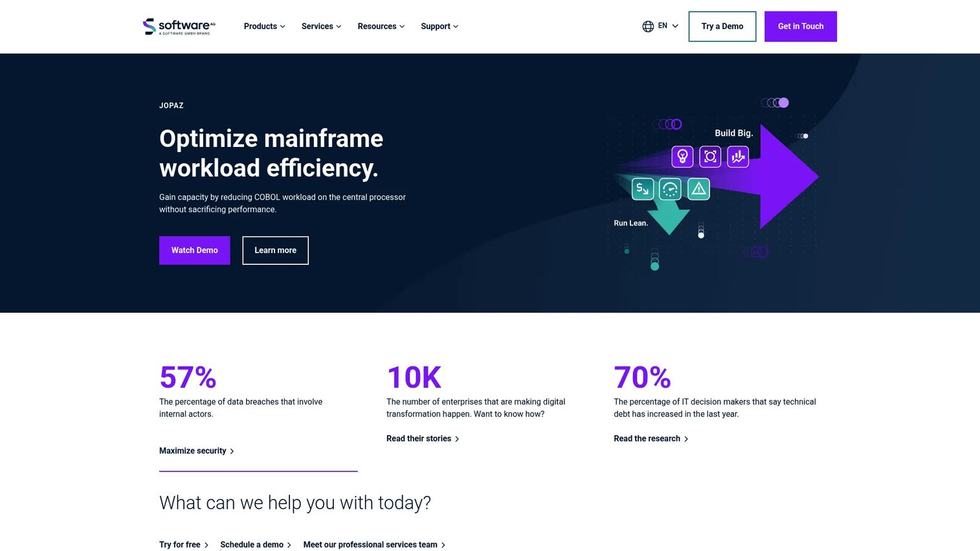Click the Get in Touch button
The image size is (980, 551).
tap(801, 27)
